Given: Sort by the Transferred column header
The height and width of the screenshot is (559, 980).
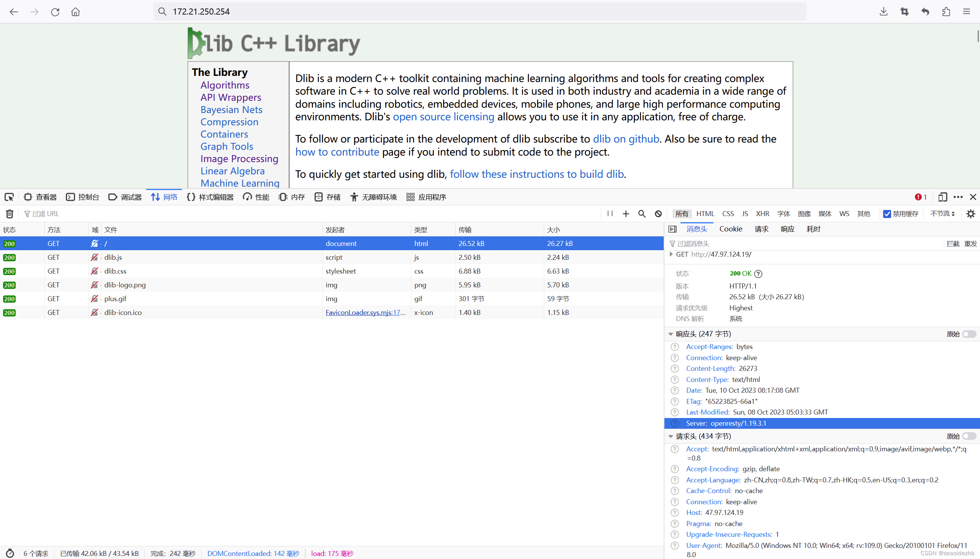Looking at the screenshot, I should click(x=499, y=230).
